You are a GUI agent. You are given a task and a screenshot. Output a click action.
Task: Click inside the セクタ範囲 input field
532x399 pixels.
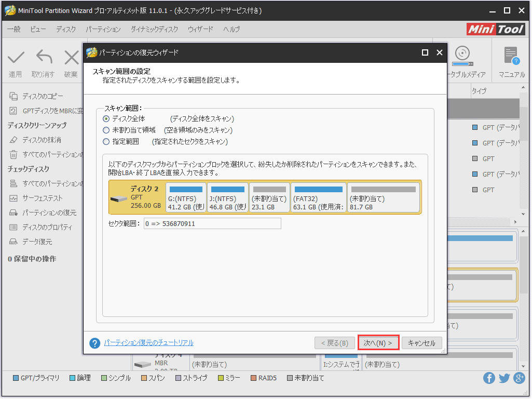[x=212, y=223]
